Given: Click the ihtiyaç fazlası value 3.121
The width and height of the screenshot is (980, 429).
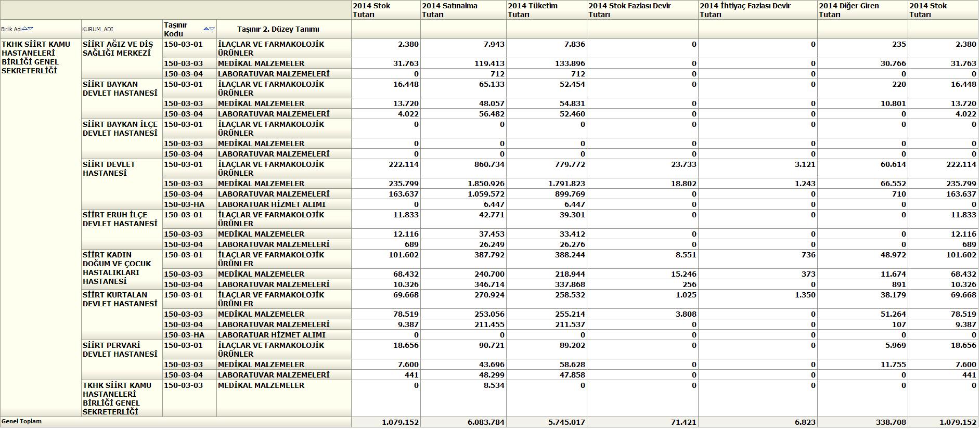Looking at the screenshot, I should pos(805,164).
